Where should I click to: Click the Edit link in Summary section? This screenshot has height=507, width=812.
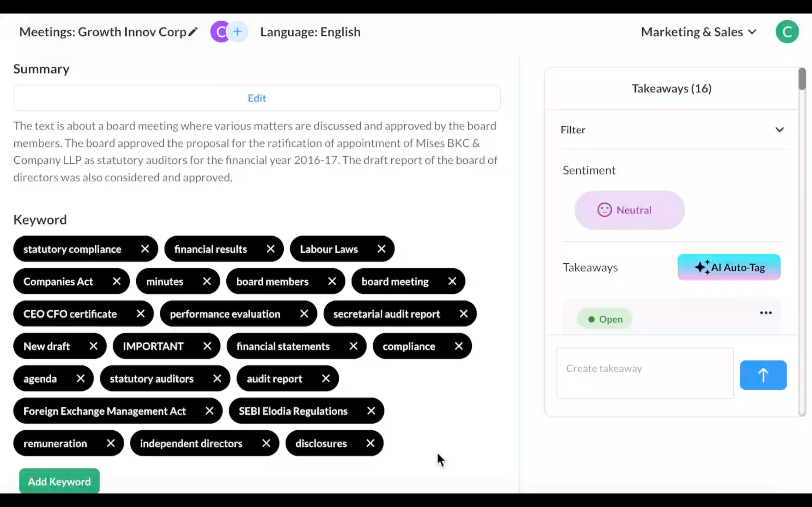[x=257, y=97]
